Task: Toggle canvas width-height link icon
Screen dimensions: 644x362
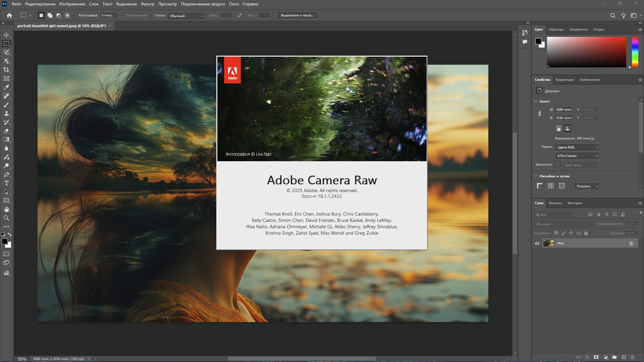Action: click(540, 114)
